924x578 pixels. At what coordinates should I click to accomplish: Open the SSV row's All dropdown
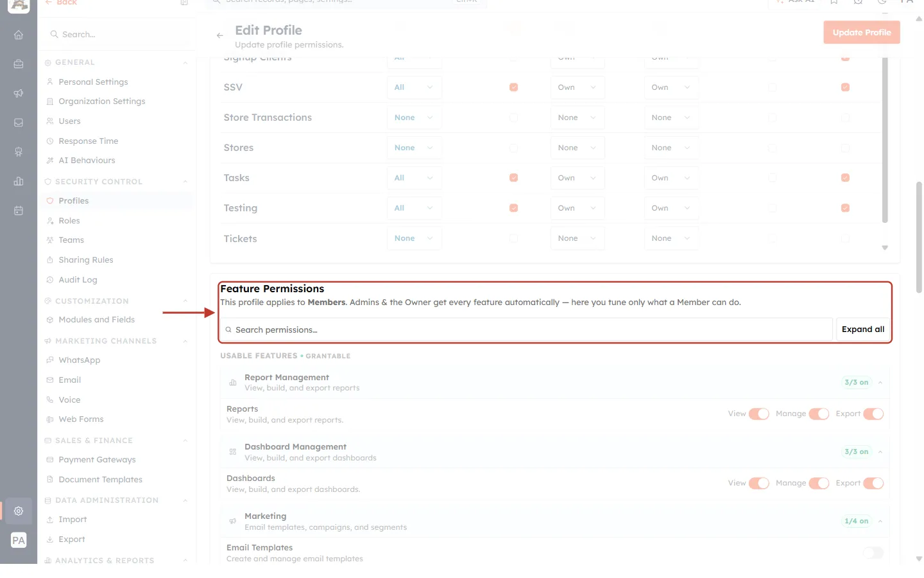(x=414, y=87)
